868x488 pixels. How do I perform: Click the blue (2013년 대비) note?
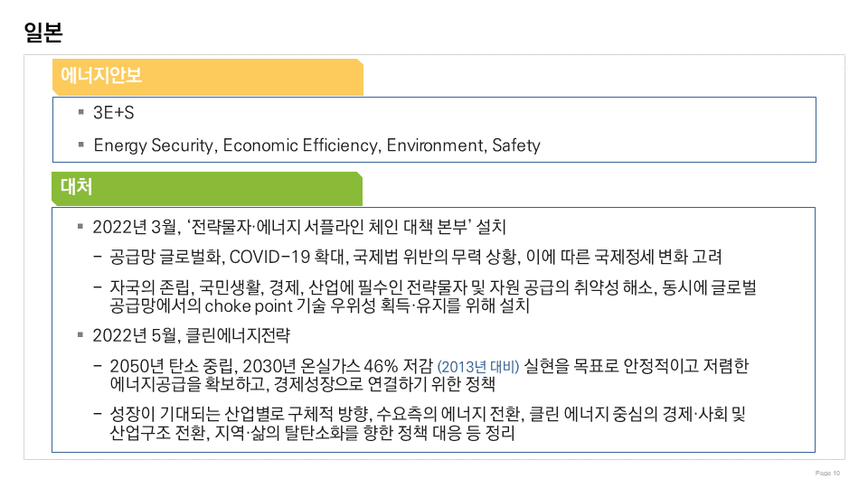pos(478,368)
